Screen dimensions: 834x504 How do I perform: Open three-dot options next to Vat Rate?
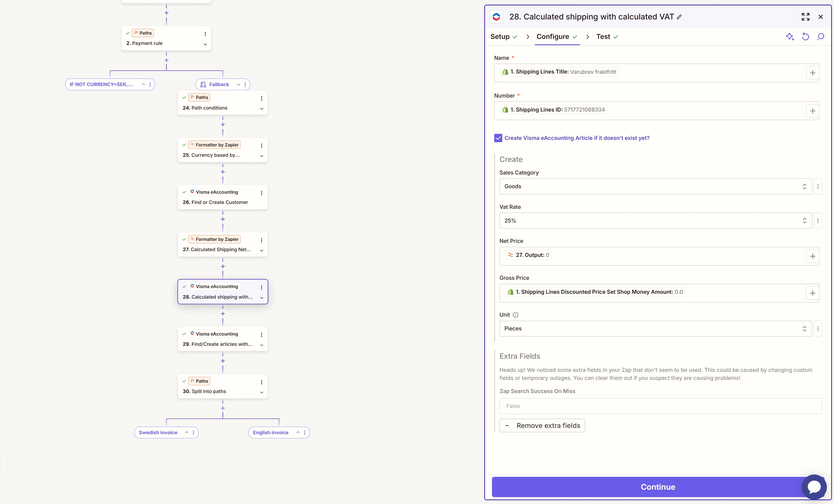[818, 221]
